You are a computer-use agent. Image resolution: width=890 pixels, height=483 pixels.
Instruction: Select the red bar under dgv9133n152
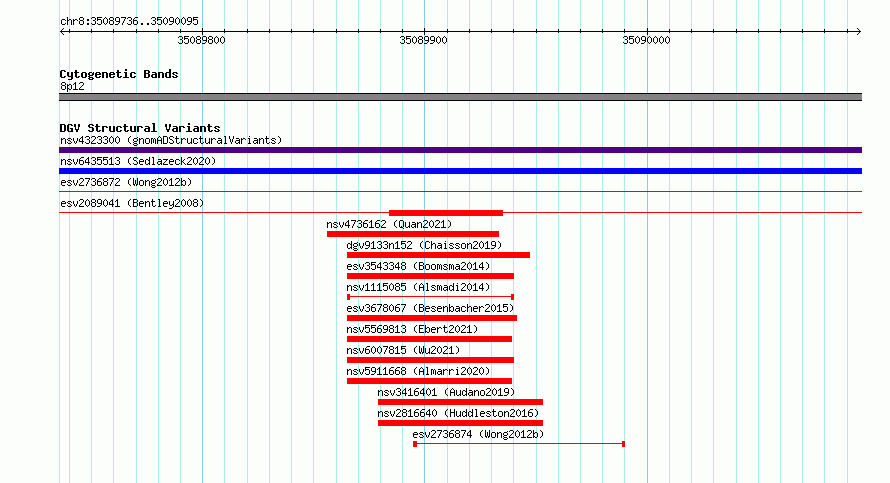pos(438,255)
